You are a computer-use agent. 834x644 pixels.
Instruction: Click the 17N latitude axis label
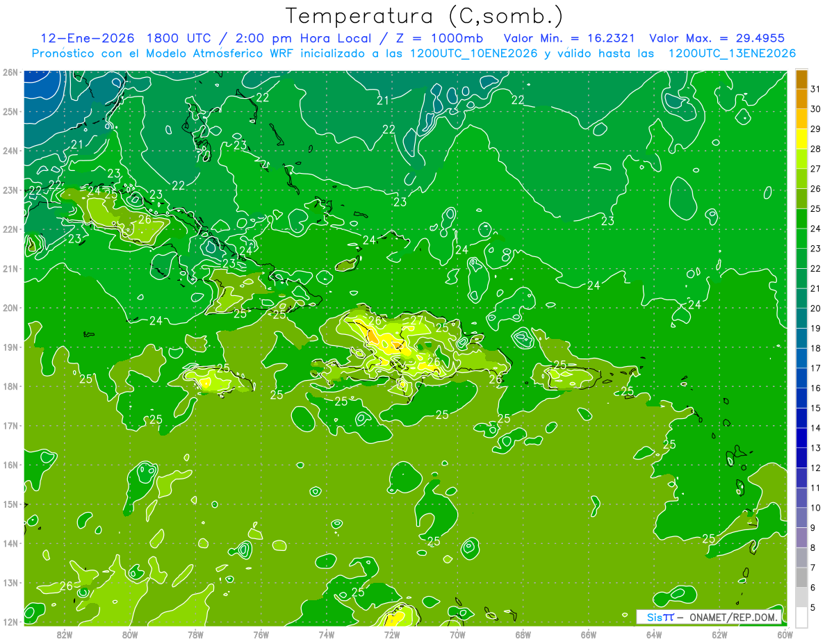10,425
